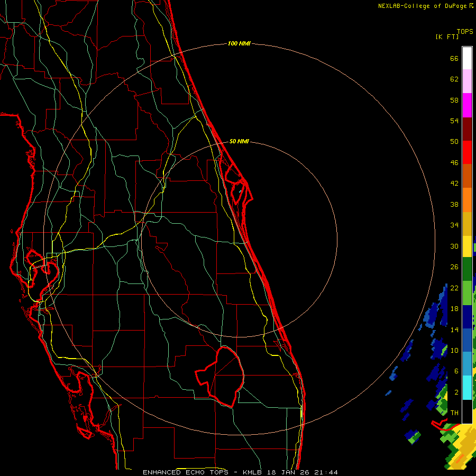Click the 10 legend label

[454, 351]
